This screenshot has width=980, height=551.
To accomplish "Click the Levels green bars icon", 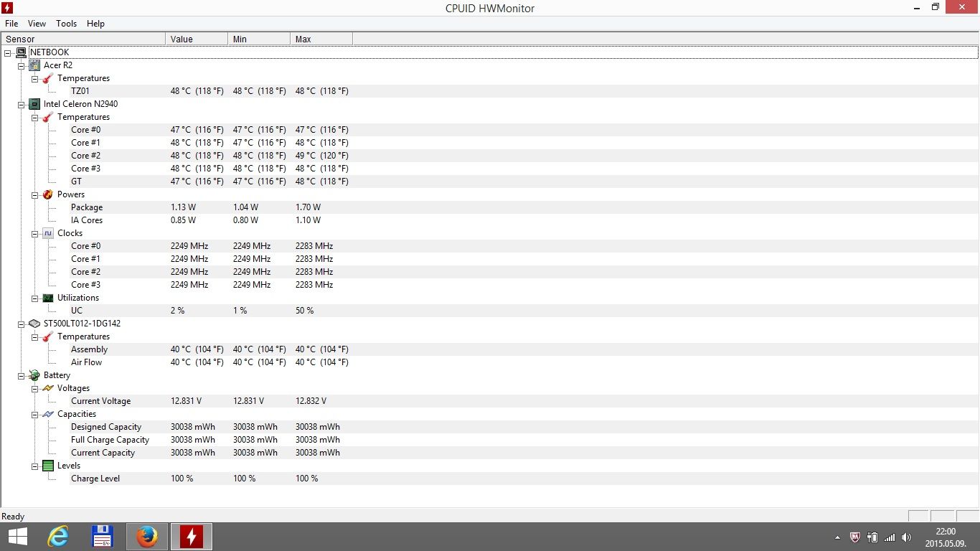I will (48, 466).
